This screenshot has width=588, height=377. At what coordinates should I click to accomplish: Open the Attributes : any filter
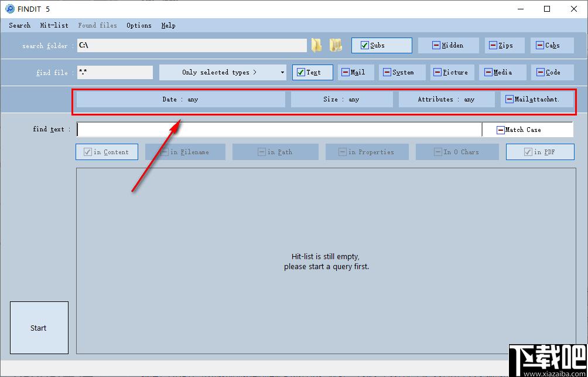click(x=446, y=100)
